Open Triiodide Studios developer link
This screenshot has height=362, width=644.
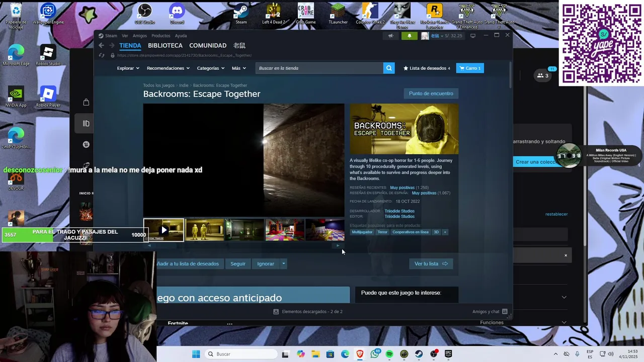(x=399, y=211)
